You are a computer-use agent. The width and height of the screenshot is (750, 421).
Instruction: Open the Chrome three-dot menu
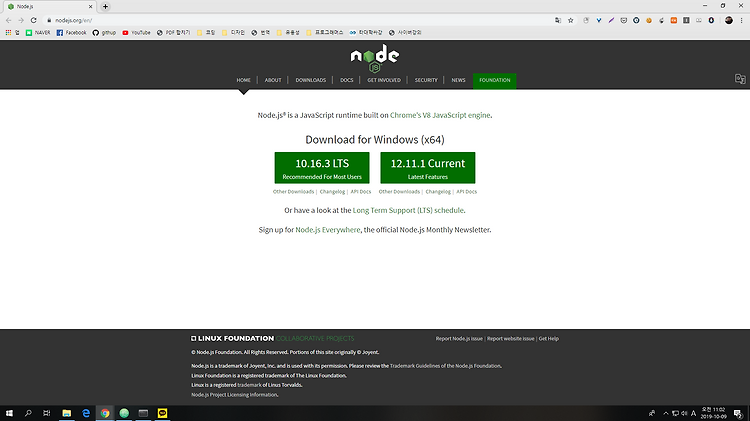pyautogui.click(x=741, y=20)
